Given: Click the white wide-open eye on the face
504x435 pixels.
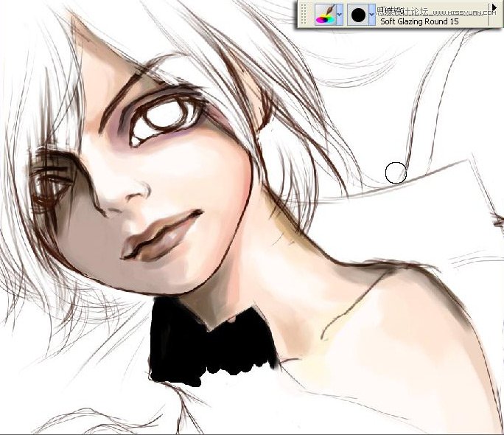Looking at the screenshot, I should coord(162,116).
